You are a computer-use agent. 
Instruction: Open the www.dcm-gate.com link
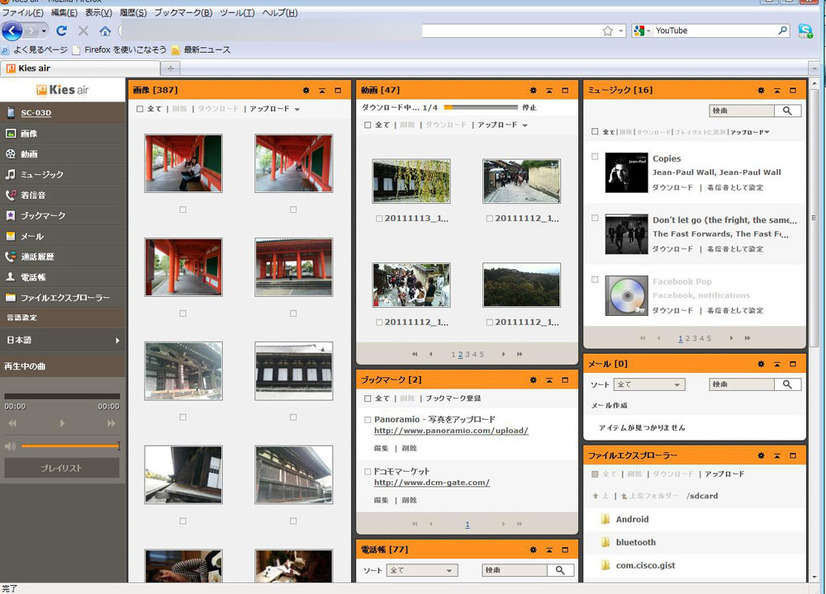point(432,482)
